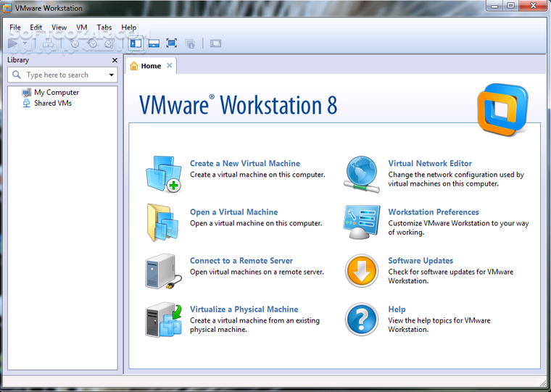
Task: Open the library search dropdown arrow
Action: click(112, 75)
